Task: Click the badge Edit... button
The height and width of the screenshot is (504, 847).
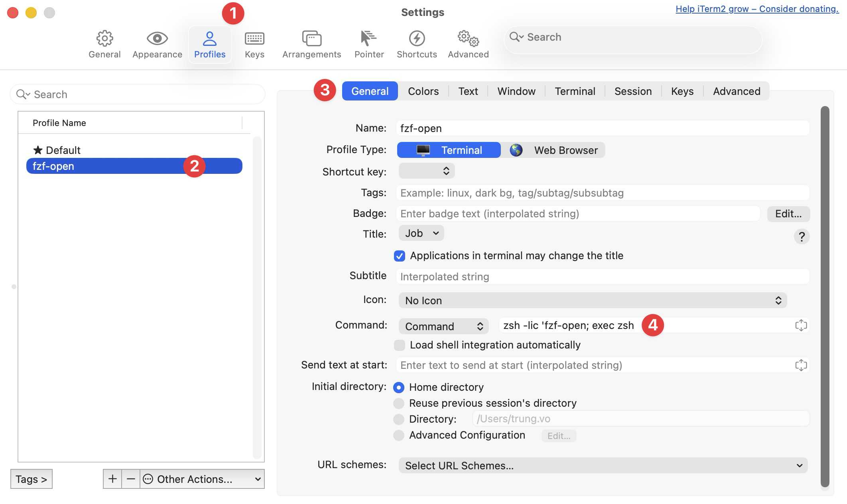Action: 788,214
